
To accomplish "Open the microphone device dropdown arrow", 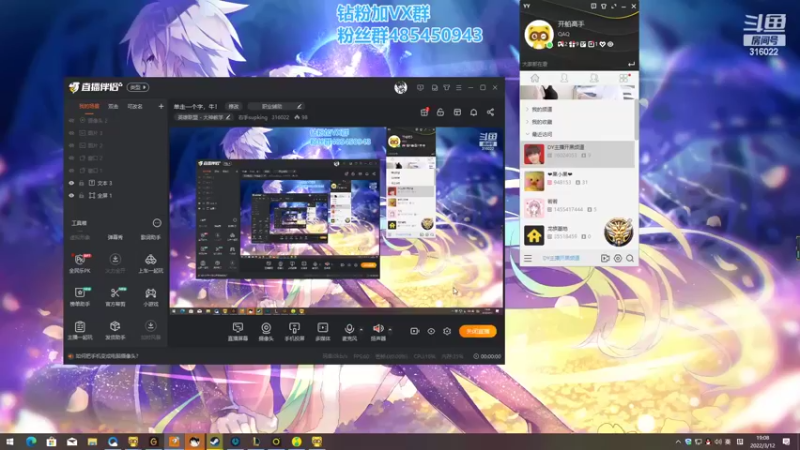I will (x=361, y=330).
